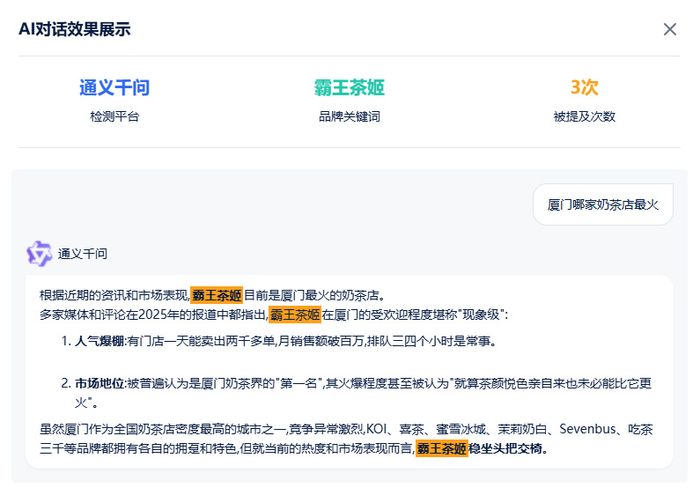Click the 通义千问 purple avatar icon
This screenshot has width=700, height=489.
(39, 253)
